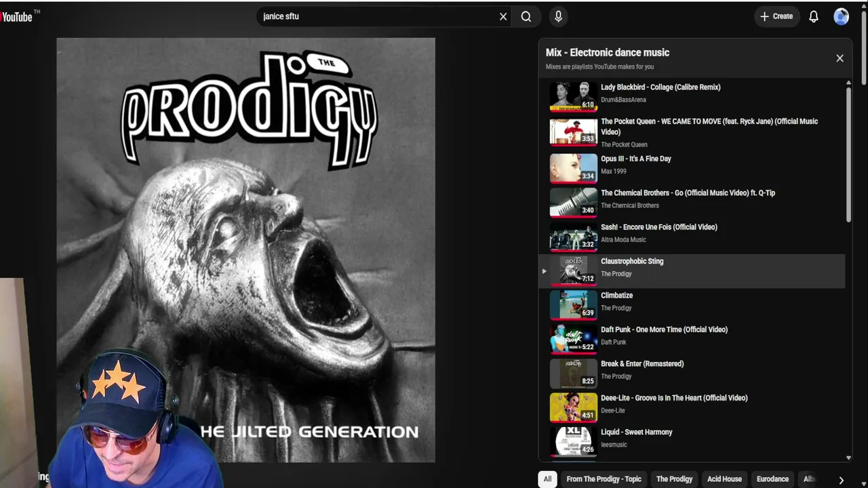
Task: Open the Claustrophobic Sting thumbnail
Action: [x=573, y=270]
